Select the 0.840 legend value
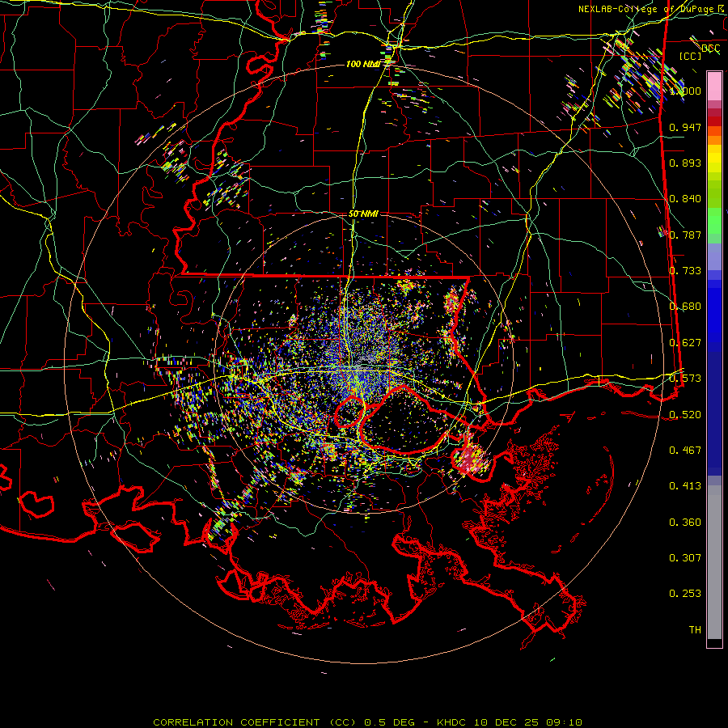This screenshot has width=728, height=728. pyautogui.click(x=685, y=199)
